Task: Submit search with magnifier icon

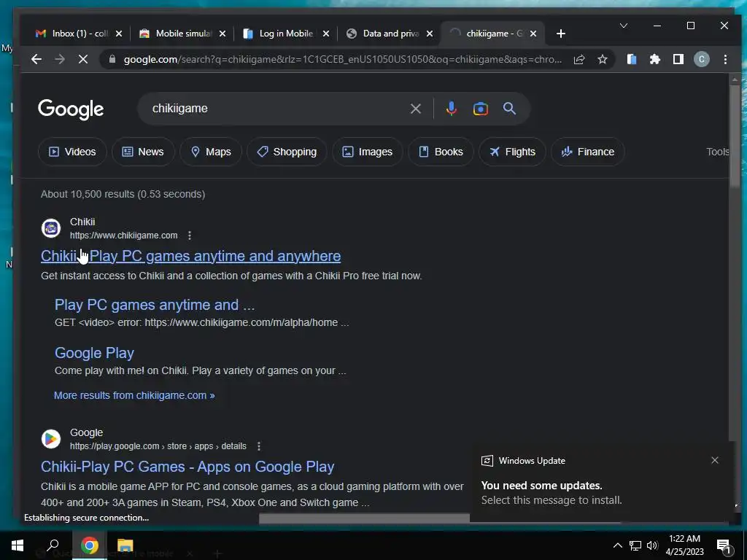Action: pos(509,109)
